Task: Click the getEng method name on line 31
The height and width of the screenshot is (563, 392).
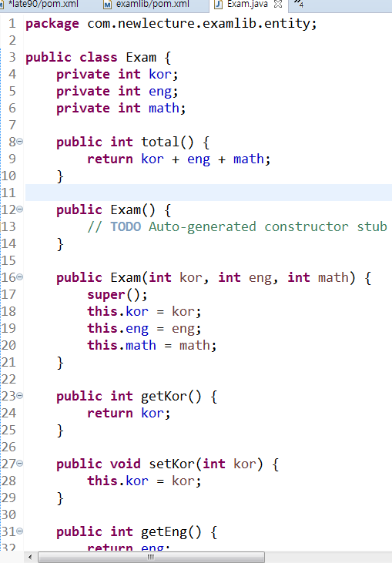Action: pos(164,531)
